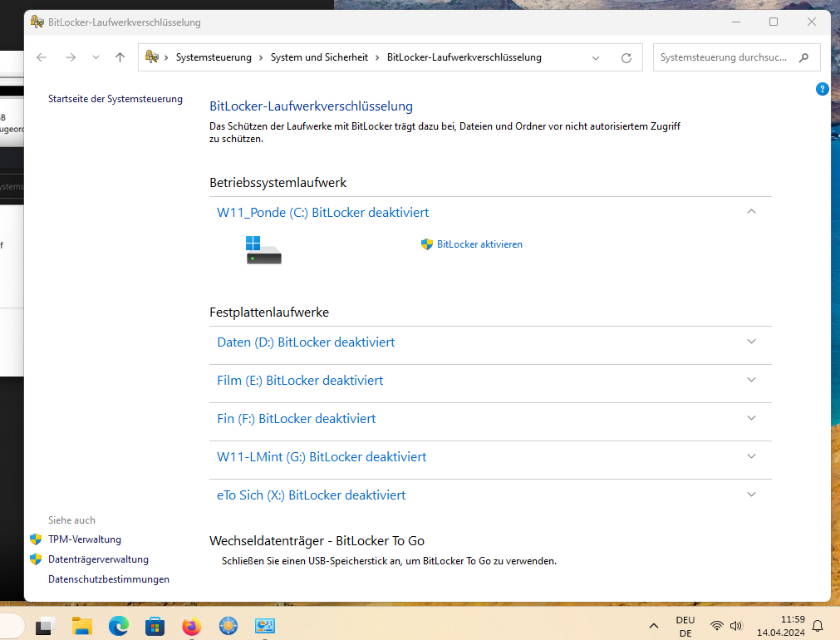
Task: Open Wi-Fi network tray icon
Action: pyautogui.click(x=717, y=626)
